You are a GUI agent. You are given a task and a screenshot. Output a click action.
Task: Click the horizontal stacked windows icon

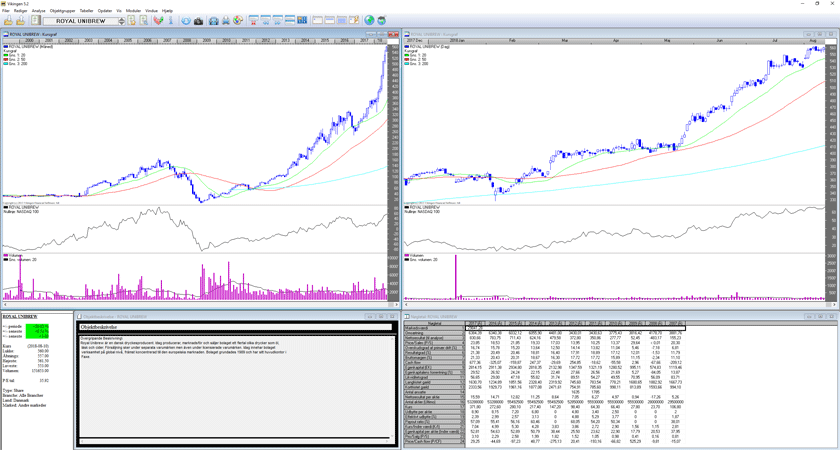click(290, 20)
